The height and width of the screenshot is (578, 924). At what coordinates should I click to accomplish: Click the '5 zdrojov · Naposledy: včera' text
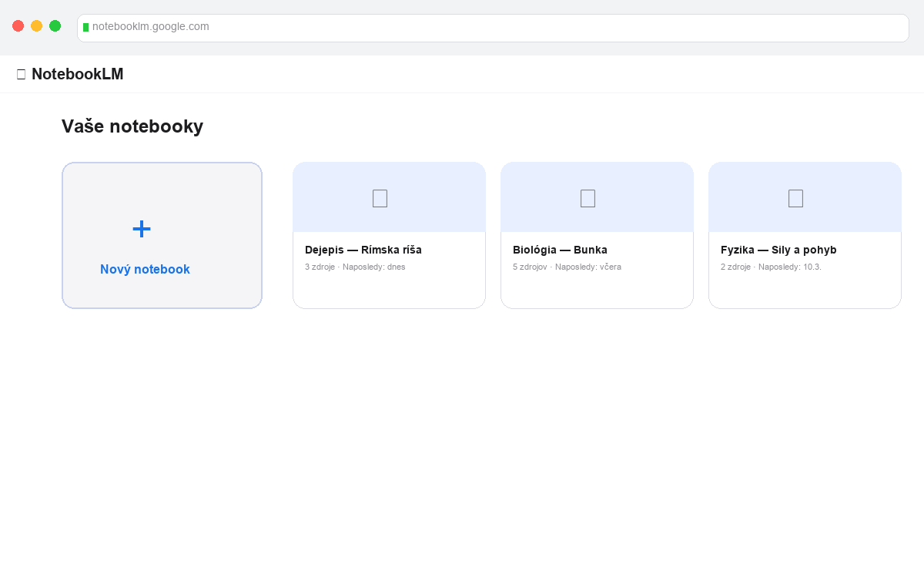point(567,267)
